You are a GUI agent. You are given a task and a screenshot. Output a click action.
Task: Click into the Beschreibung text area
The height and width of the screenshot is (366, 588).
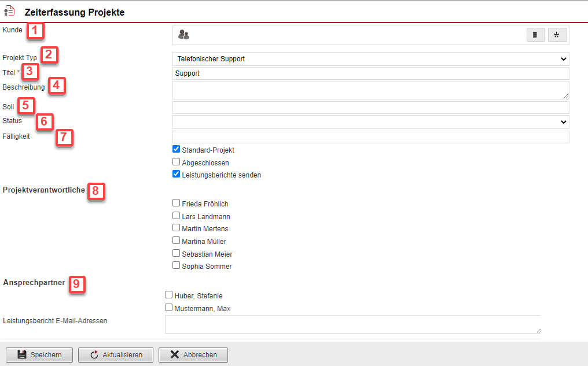pyautogui.click(x=370, y=90)
